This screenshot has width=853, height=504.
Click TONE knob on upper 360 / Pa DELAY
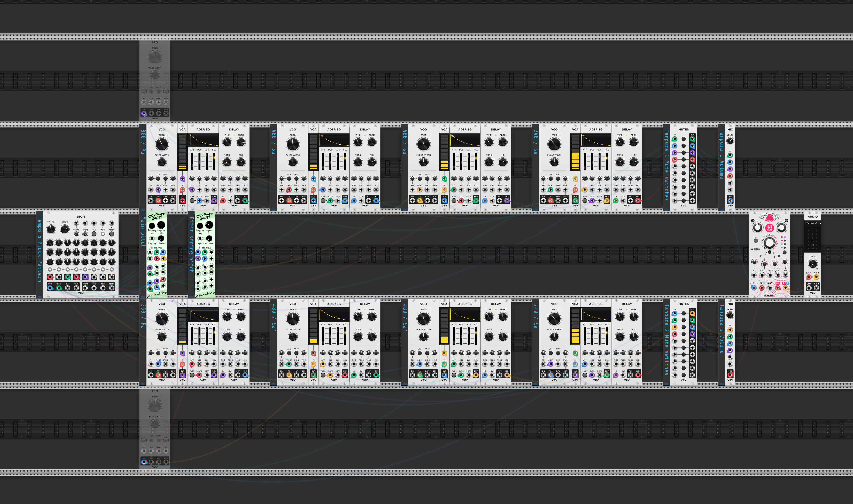[x=227, y=162]
